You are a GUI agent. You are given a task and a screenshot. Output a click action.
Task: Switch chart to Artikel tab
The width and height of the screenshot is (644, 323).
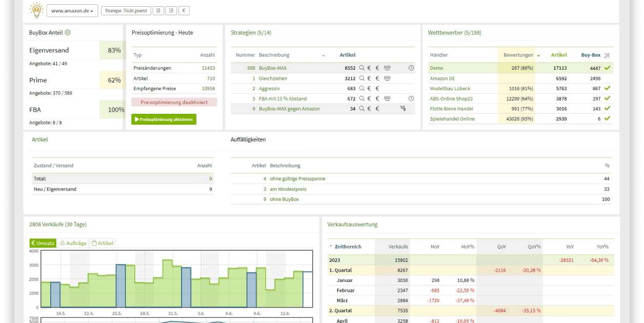pos(103,243)
